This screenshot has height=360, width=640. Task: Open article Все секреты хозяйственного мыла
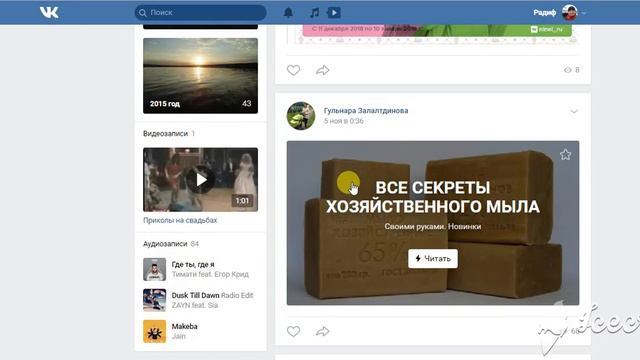click(433, 197)
